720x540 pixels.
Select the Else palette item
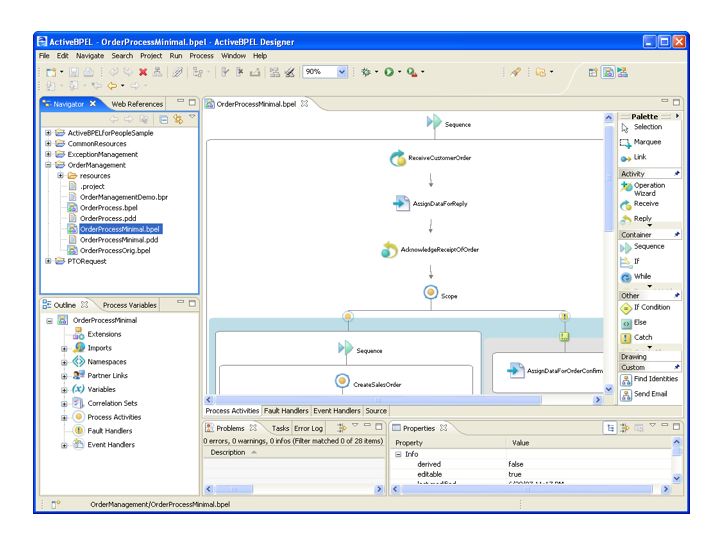point(634,323)
